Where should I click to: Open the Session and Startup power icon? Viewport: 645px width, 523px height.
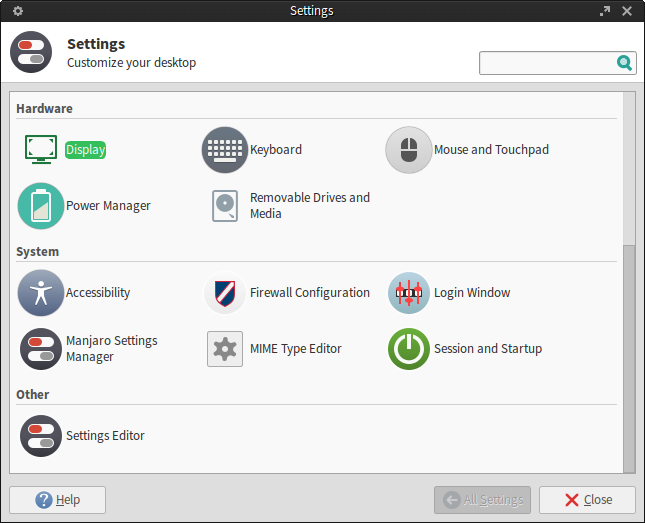coord(409,349)
